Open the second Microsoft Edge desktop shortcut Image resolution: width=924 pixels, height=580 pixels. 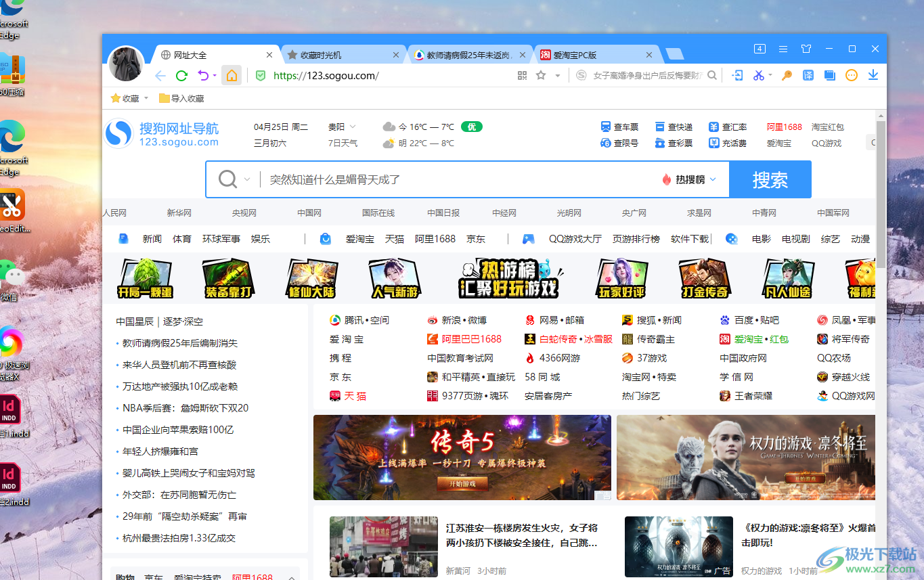point(13,148)
